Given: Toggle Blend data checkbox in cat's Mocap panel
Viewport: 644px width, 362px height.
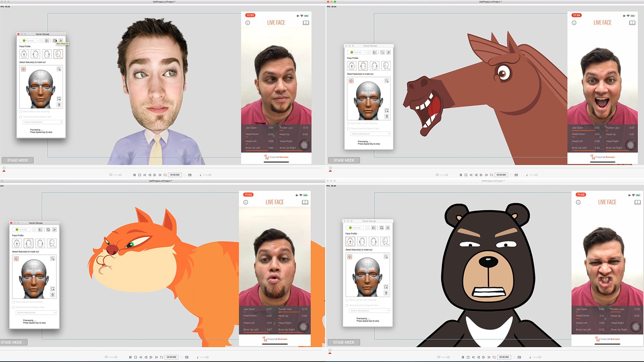Looking at the screenshot, I should [13, 302].
